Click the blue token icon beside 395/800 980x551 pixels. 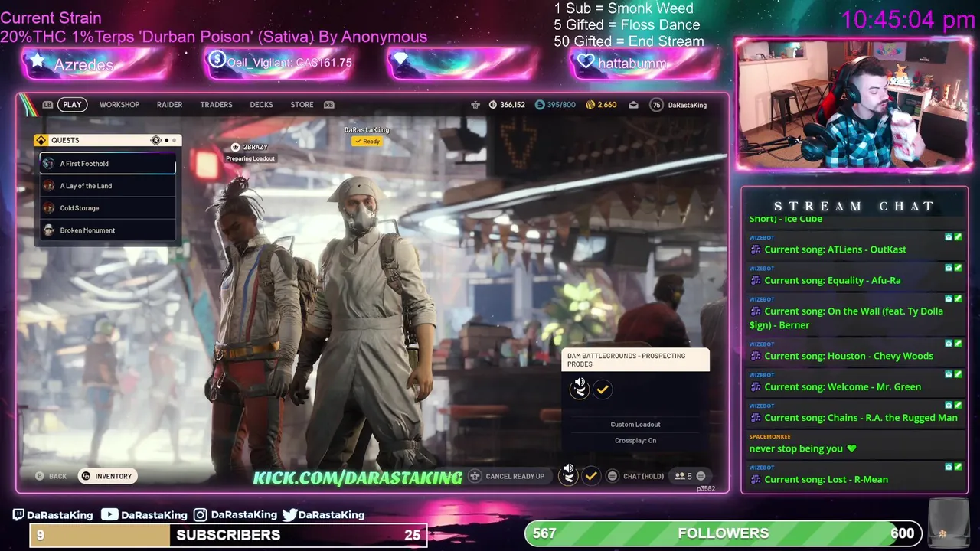[540, 105]
